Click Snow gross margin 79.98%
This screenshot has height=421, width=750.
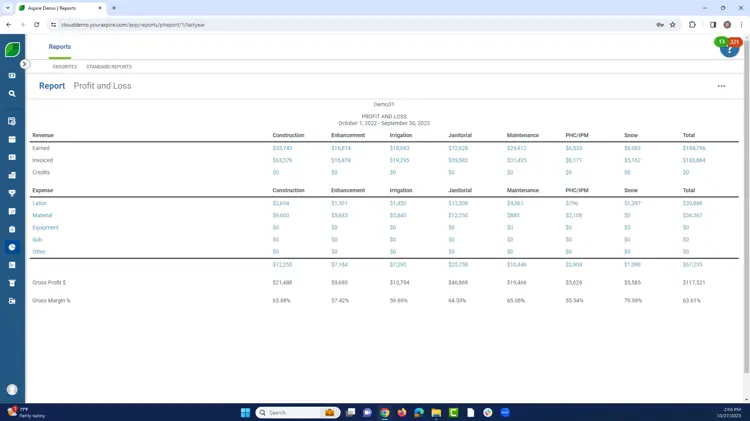coord(633,301)
